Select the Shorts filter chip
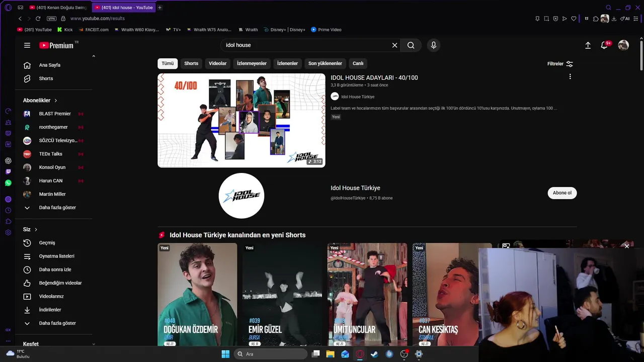The width and height of the screenshot is (644, 362). [191, 63]
